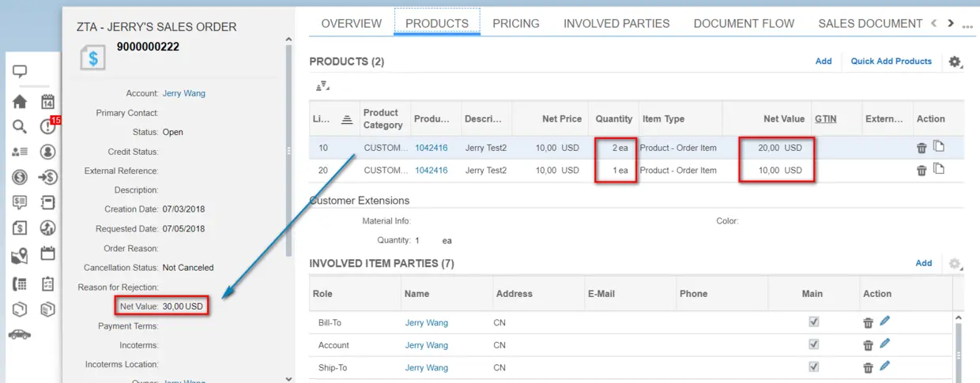980x383 pixels.
Task: Click Quick Add Products
Action: pyautogui.click(x=891, y=61)
